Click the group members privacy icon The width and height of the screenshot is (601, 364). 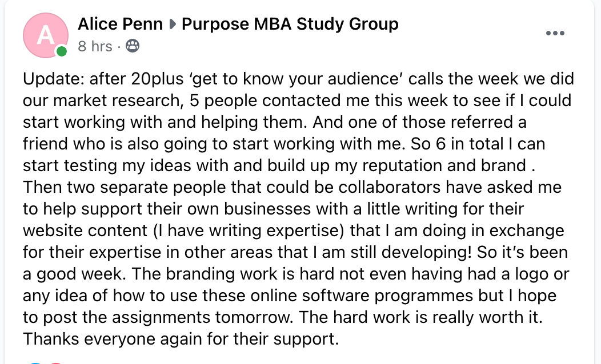coord(133,46)
